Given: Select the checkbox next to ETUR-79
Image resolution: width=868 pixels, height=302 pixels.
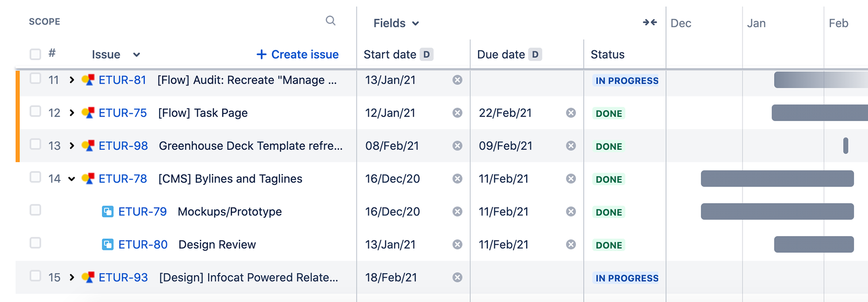Looking at the screenshot, I should point(35,210).
